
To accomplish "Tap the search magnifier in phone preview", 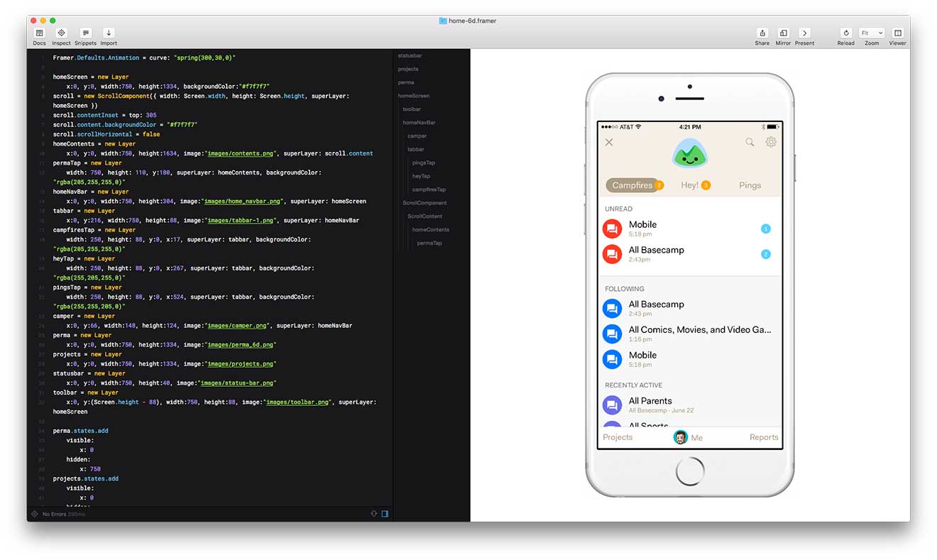I will [x=750, y=143].
